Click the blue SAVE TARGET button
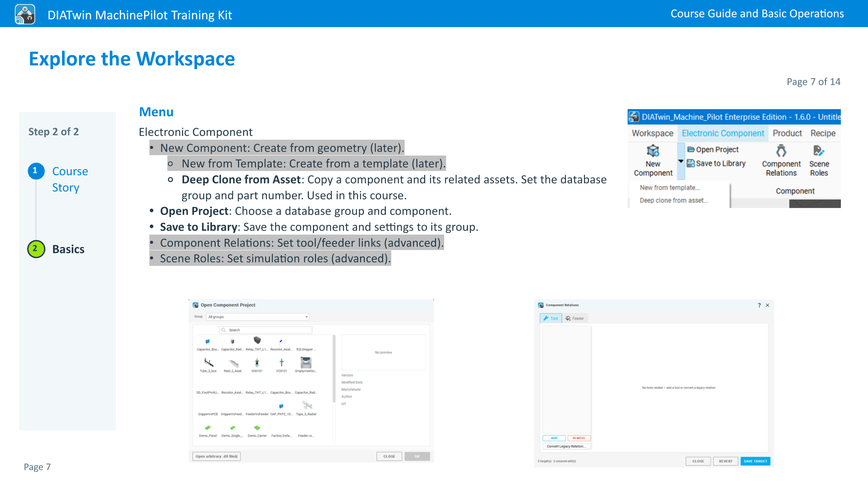 [755, 461]
